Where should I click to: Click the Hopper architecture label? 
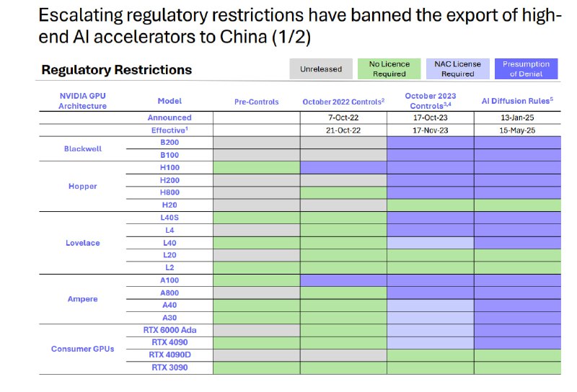[x=83, y=186]
